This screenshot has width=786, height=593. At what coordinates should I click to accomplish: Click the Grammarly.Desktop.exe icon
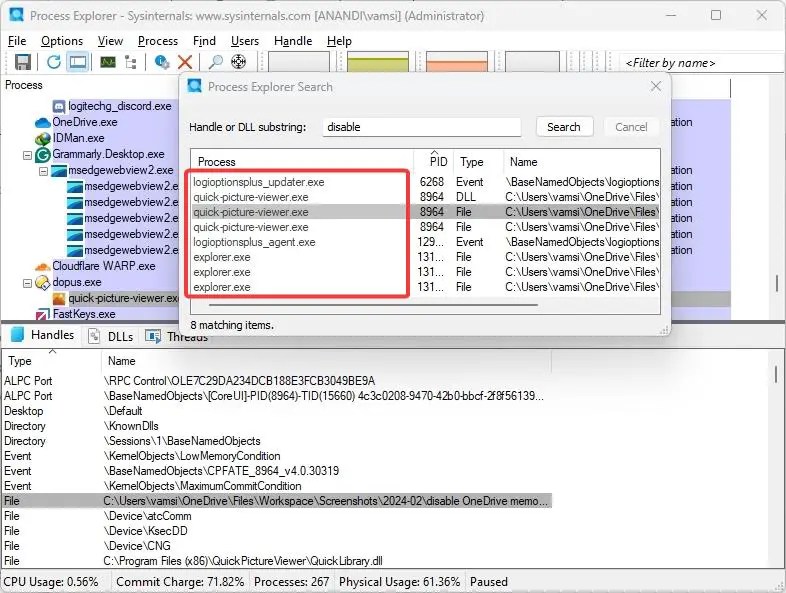pyautogui.click(x=43, y=155)
